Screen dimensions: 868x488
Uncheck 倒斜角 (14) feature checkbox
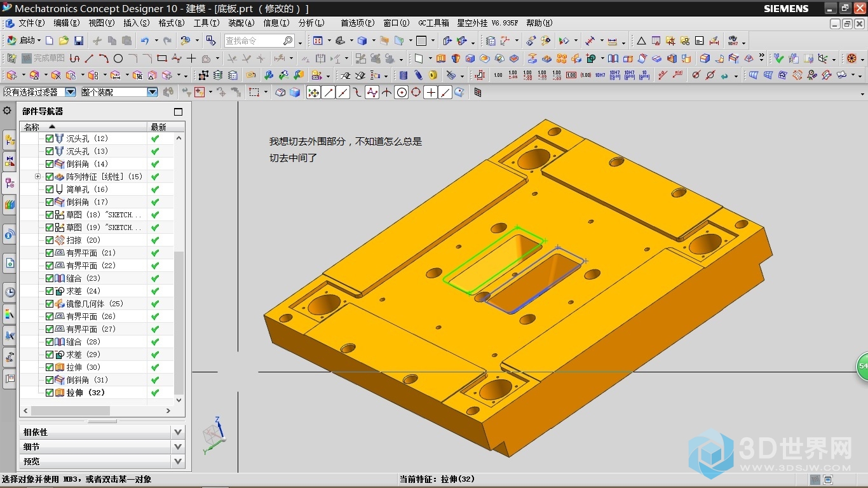[50, 164]
